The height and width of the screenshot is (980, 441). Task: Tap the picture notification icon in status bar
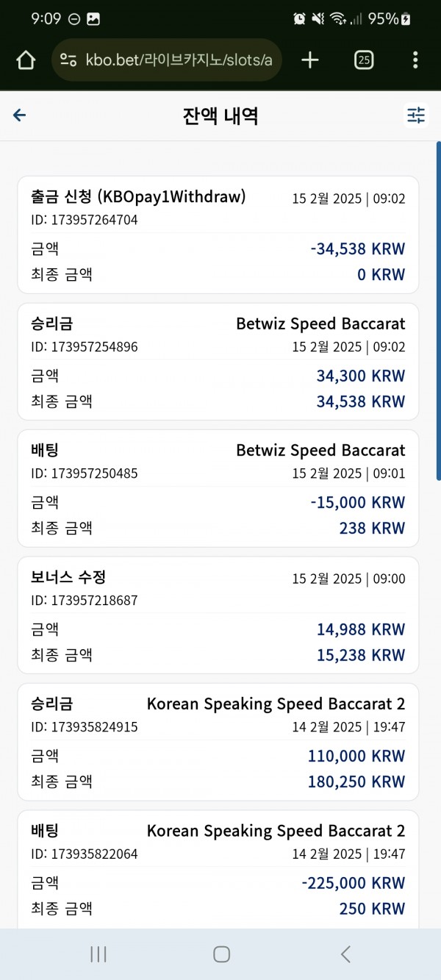[x=93, y=19]
